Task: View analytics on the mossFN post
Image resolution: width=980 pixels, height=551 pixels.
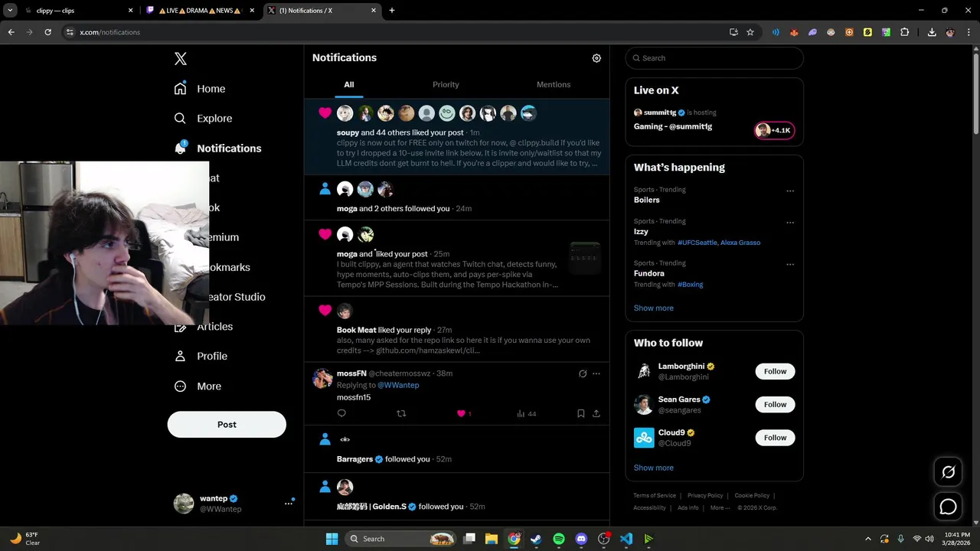Action: click(x=526, y=413)
